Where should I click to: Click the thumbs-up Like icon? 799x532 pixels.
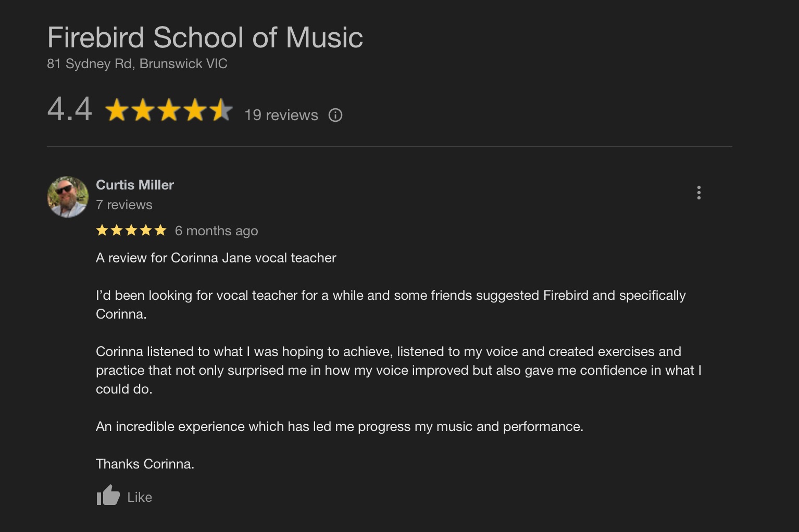click(108, 496)
